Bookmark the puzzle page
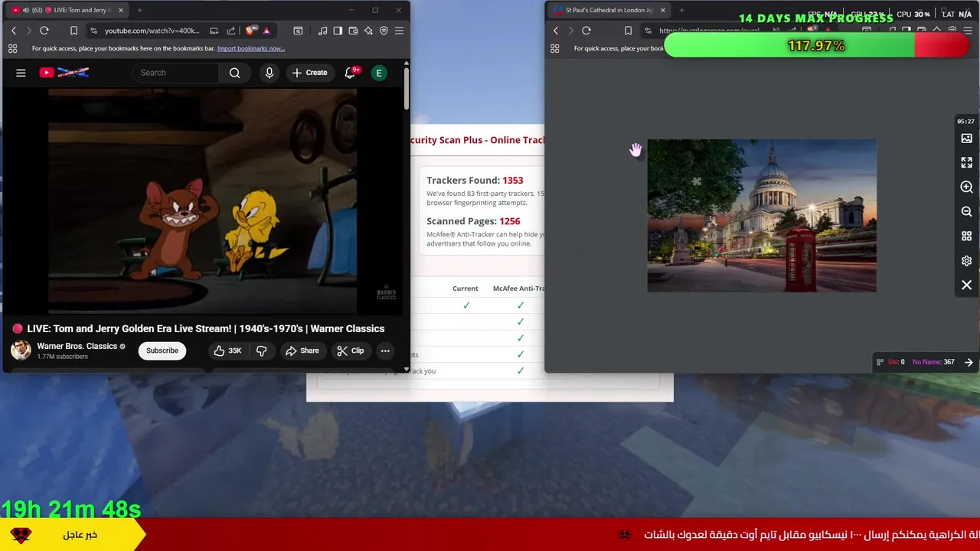Viewport: 980px width, 551px height. (x=628, y=31)
